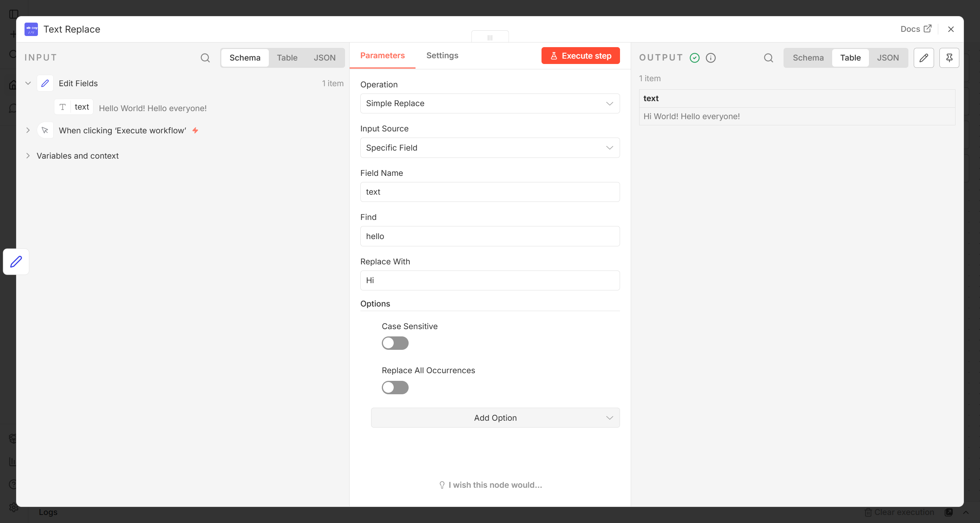Viewport: 980px width, 523px height.
Task: Click the panel drag handle at top
Action: tap(490, 37)
